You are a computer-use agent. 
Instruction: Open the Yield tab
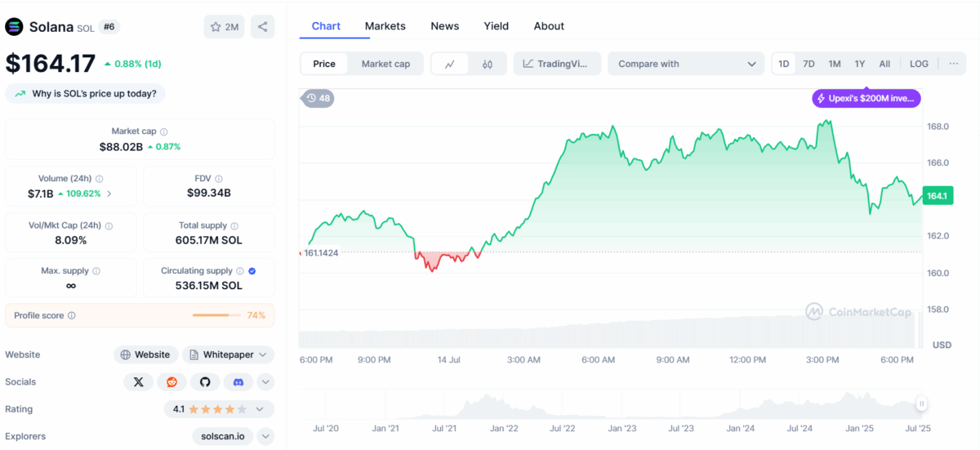[497, 26]
